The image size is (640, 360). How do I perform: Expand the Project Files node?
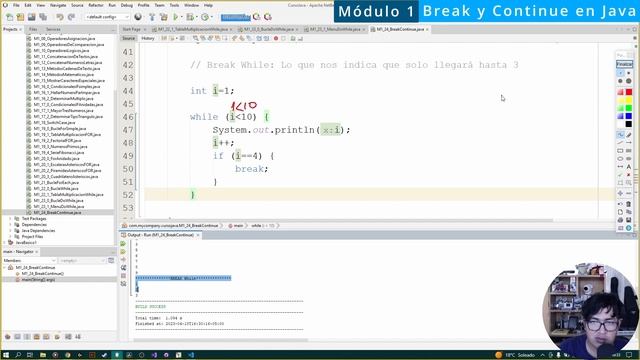(x=10, y=237)
